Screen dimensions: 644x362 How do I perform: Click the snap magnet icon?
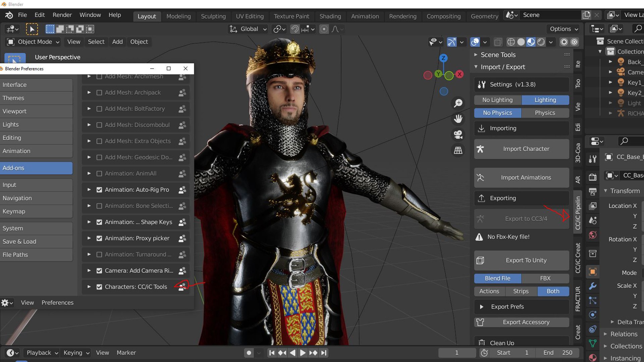tap(295, 29)
